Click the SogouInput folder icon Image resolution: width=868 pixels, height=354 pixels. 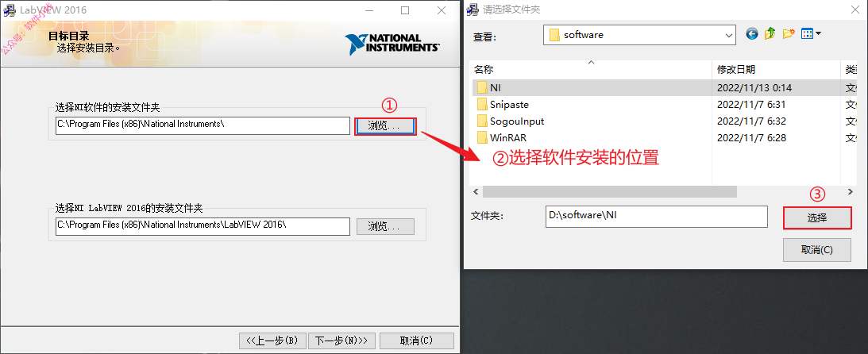click(481, 121)
